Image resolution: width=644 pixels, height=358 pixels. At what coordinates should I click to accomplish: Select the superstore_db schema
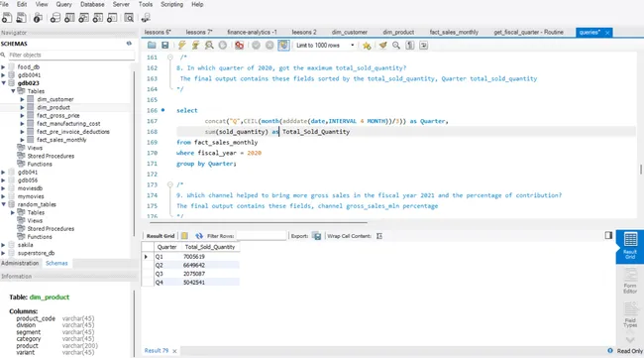click(x=36, y=253)
